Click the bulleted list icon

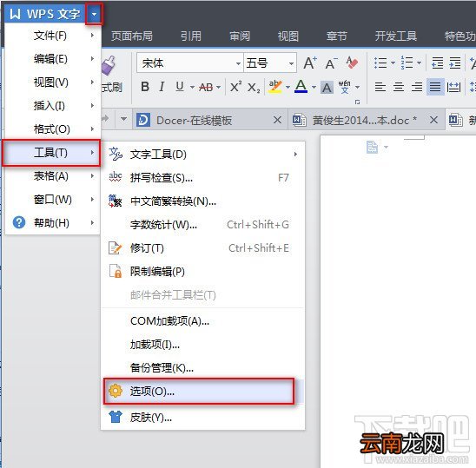coord(380,63)
